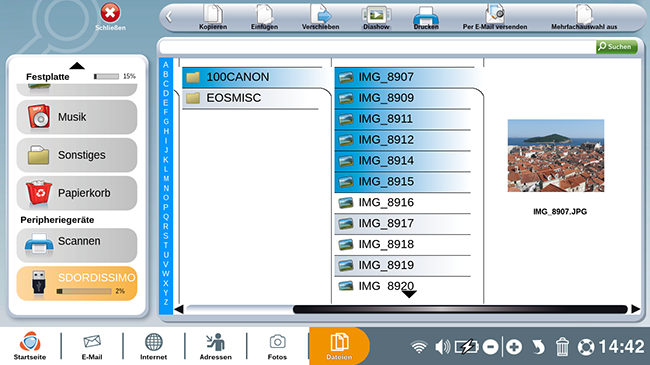This screenshot has width=650, height=365.
Task: Click the Drucken printer icon
Action: click(426, 17)
